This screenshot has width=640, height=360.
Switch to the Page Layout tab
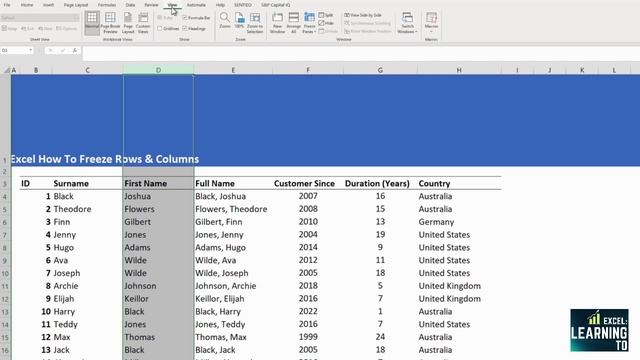[x=76, y=5]
